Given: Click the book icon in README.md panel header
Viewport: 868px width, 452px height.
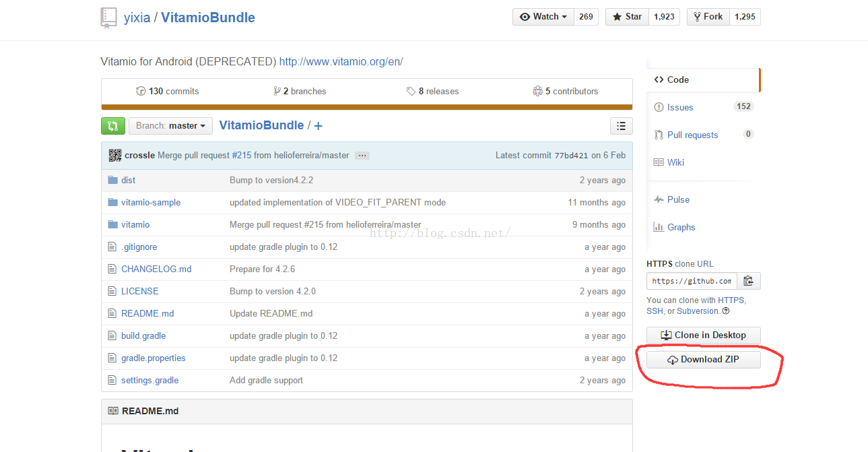Looking at the screenshot, I should 113,411.
